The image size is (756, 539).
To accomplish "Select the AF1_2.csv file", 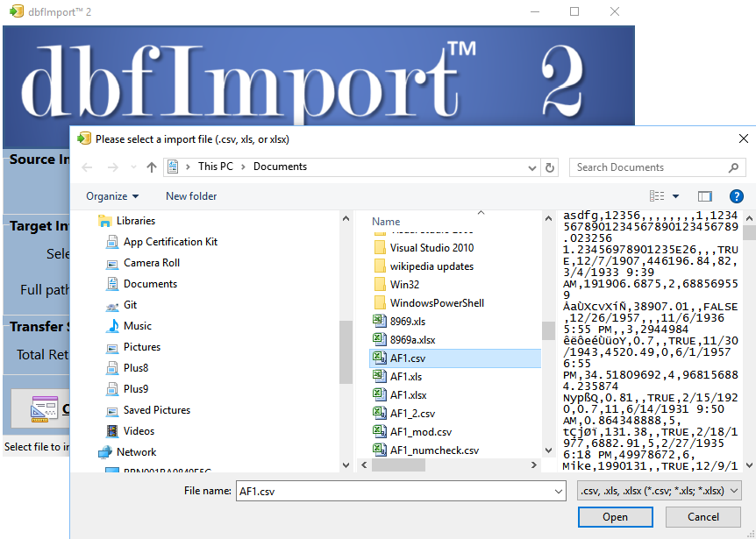I will (x=412, y=414).
